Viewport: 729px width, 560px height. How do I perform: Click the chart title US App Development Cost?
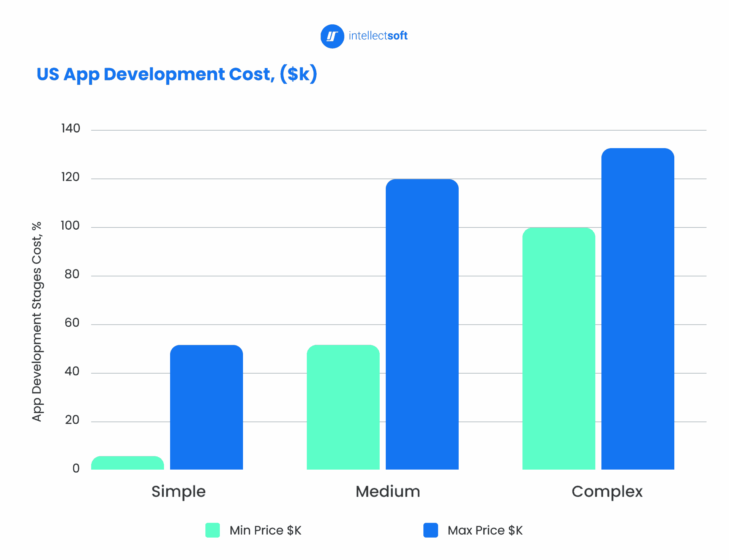pos(177,74)
